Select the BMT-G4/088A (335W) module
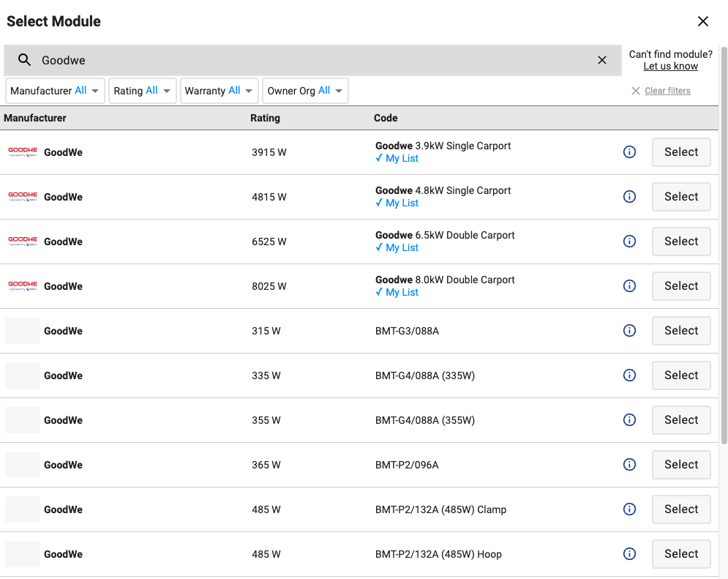This screenshot has height=579, width=728. 681,375
